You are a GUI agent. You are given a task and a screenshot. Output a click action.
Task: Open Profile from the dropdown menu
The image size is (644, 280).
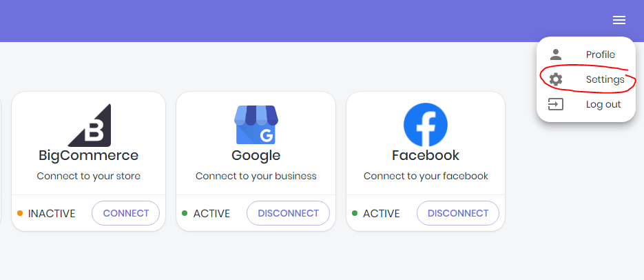pyautogui.click(x=600, y=54)
